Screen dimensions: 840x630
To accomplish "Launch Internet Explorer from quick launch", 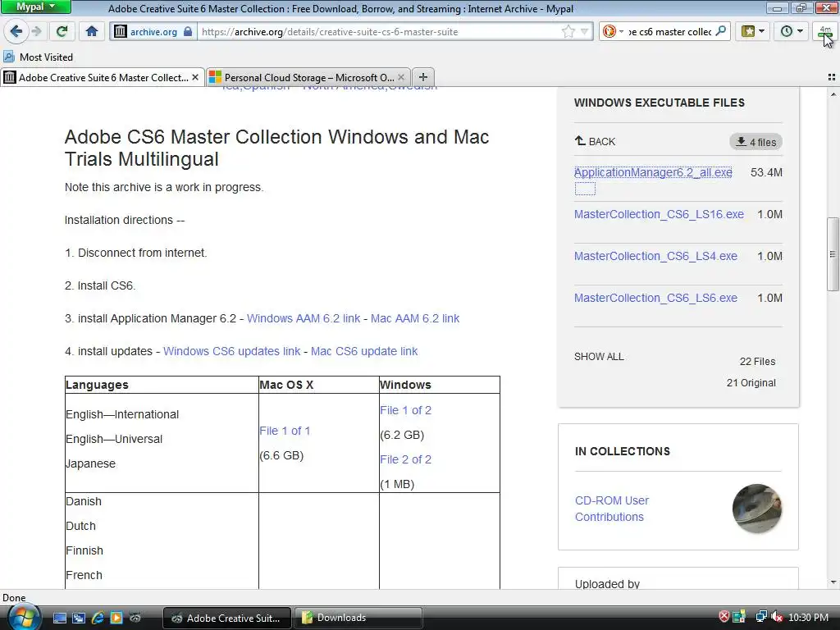I will click(98, 618).
